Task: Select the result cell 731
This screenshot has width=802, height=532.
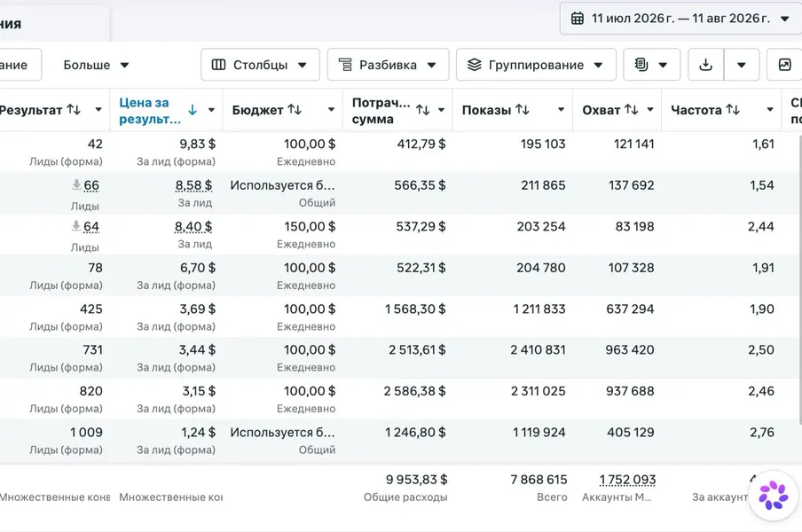Action: click(92, 350)
